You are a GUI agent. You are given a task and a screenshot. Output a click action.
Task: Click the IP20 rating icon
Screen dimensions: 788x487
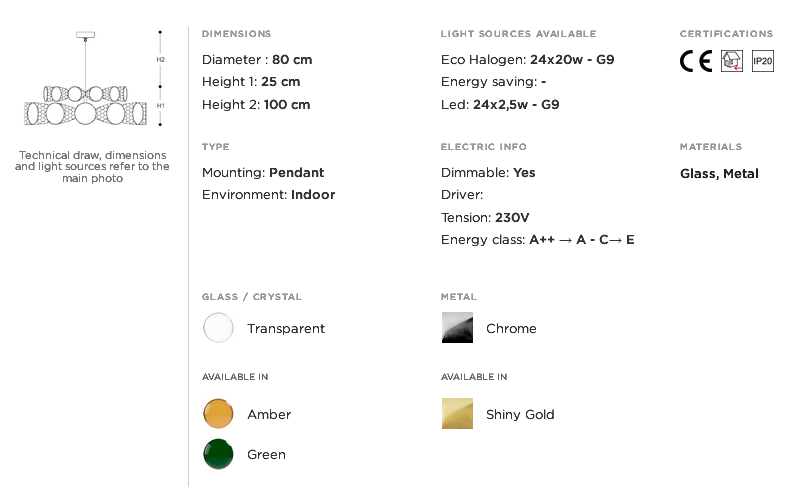pyautogui.click(x=763, y=62)
